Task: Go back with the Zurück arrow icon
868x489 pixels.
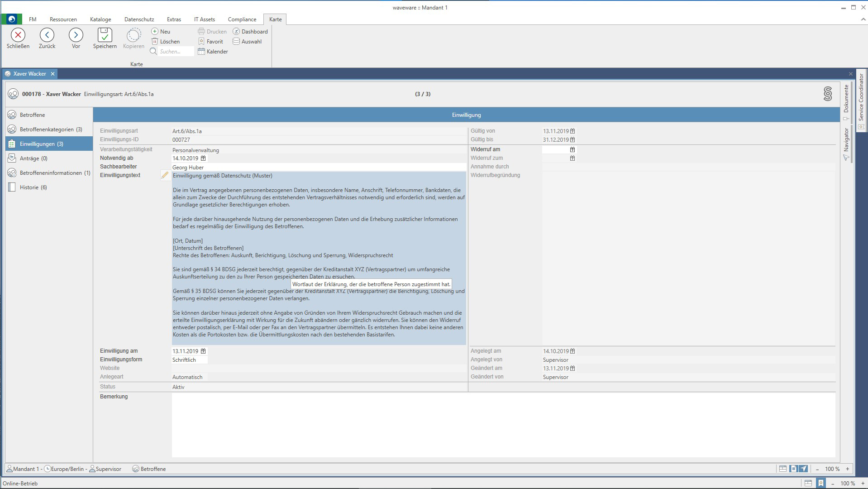Action: pyautogui.click(x=47, y=35)
